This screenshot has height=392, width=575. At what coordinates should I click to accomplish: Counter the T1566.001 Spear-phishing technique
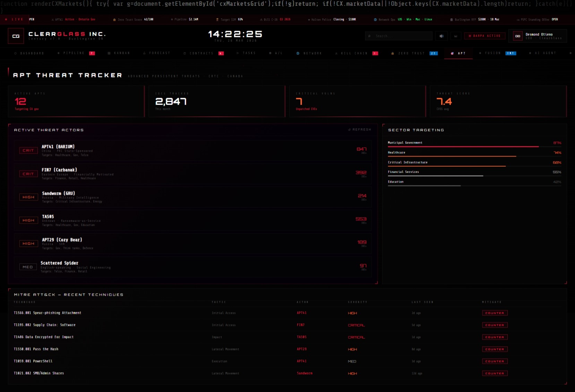tap(495, 313)
